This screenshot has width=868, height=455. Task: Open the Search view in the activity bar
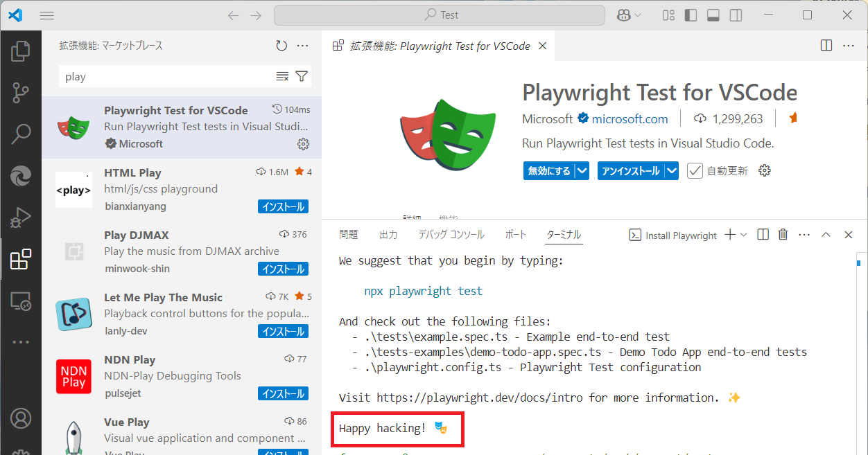pyautogui.click(x=21, y=134)
